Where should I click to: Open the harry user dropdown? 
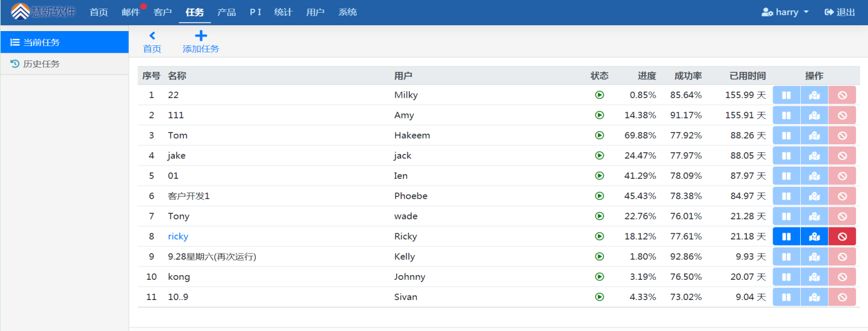[x=785, y=12]
